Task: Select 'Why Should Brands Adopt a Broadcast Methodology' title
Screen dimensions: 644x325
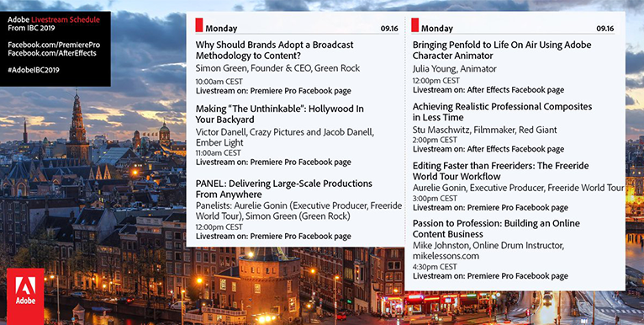Action: pos(274,51)
